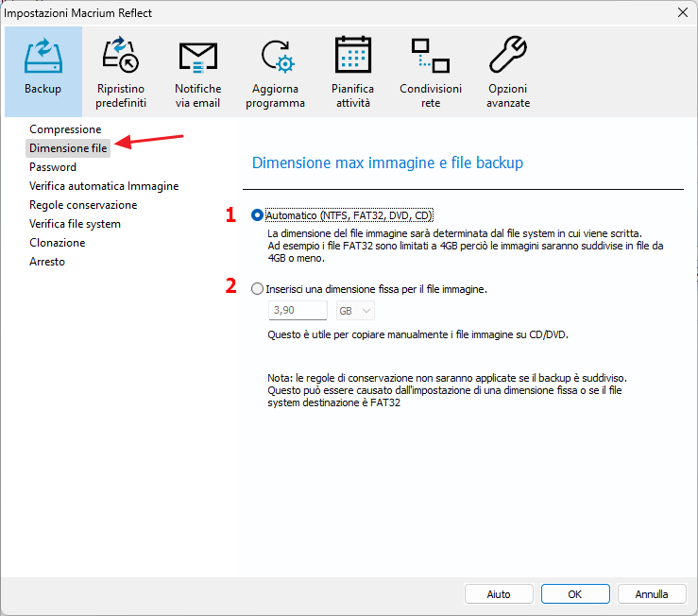
Task: Select Clonazione in the sidebar
Action: pos(57,242)
